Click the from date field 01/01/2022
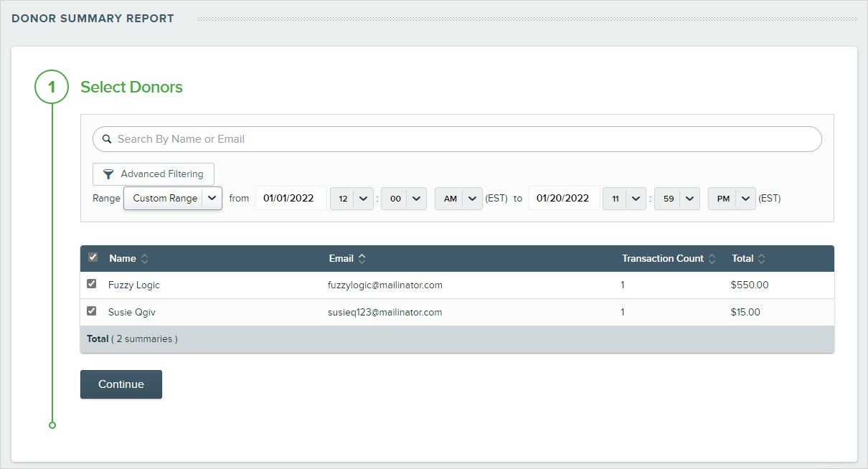868x469 pixels. point(291,199)
